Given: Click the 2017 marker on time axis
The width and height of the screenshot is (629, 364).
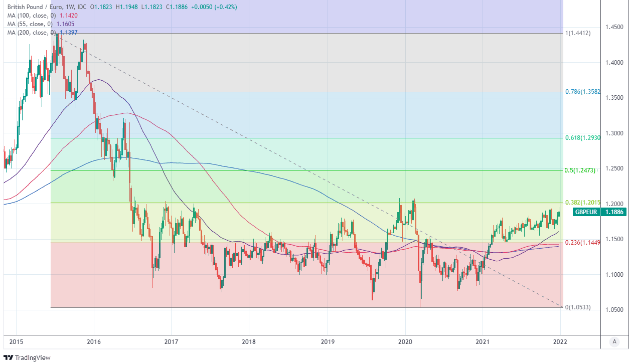Looking at the screenshot, I should click(171, 342).
